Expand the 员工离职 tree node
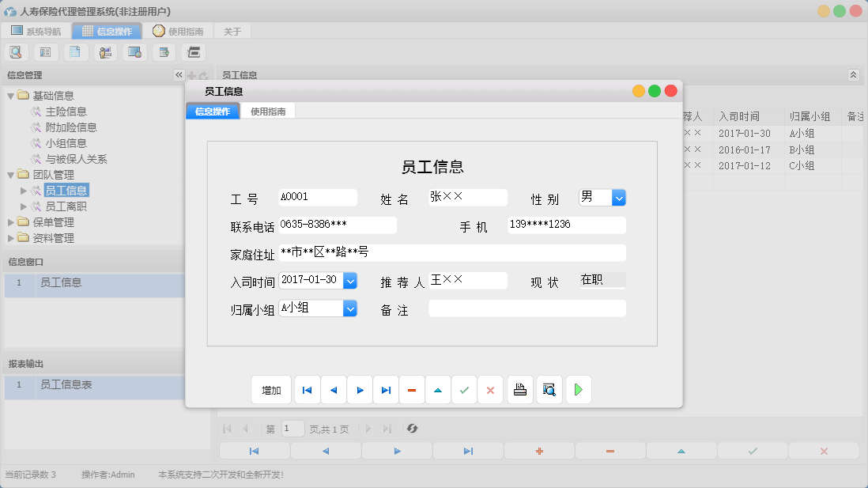The height and width of the screenshot is (488, 868). [x=24, y=206]
